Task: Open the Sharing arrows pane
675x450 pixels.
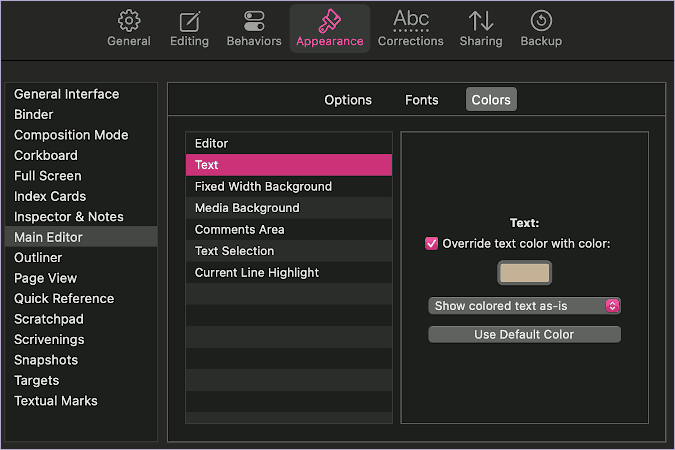Action: (x=481, y=28)
